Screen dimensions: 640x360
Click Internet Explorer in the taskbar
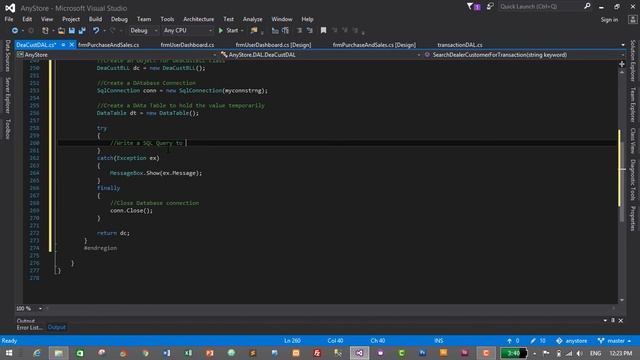pos(37,353)
